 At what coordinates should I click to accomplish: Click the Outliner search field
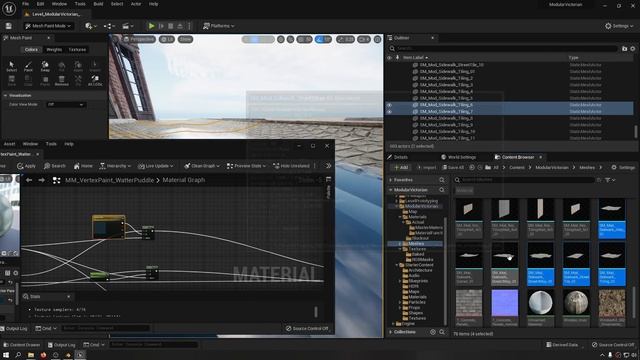coord(503,49)
